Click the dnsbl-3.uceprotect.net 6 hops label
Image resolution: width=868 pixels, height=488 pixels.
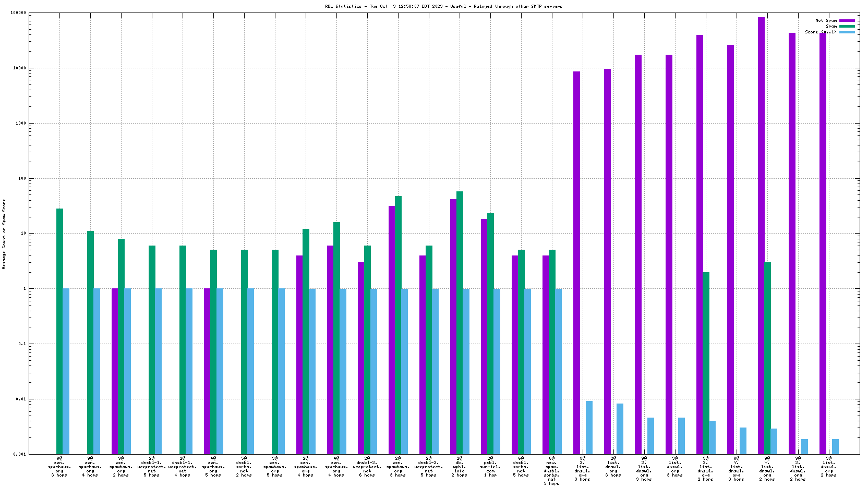pyautogui.click(x=367, y=469)
